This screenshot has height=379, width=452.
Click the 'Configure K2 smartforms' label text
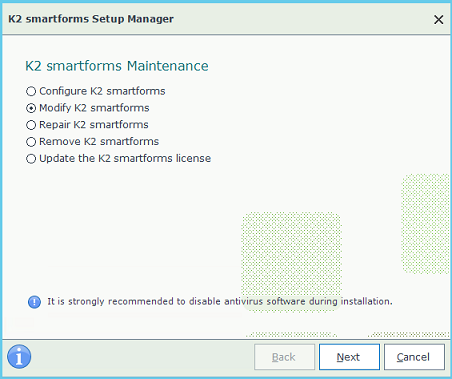(x=102, y=91)
